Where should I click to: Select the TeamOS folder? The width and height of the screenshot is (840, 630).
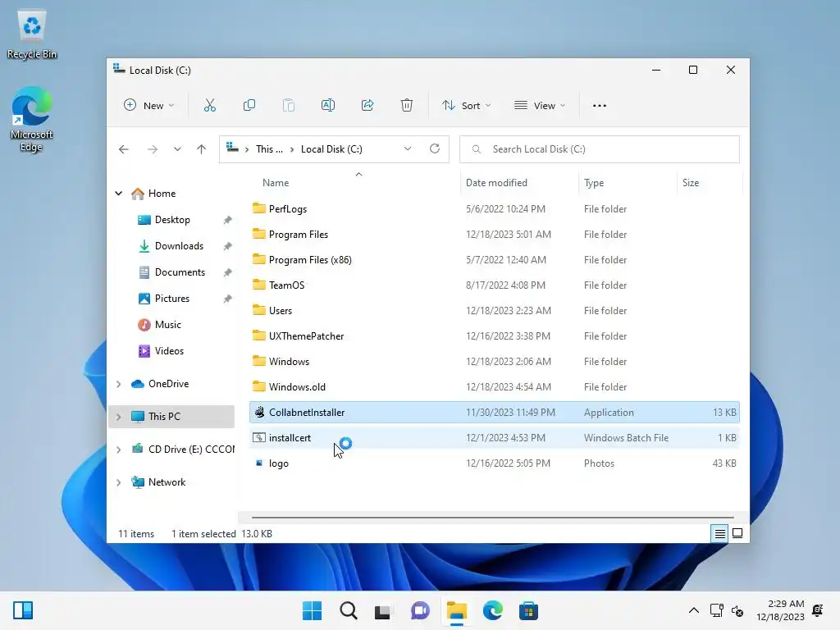click(x=494, y=285)
